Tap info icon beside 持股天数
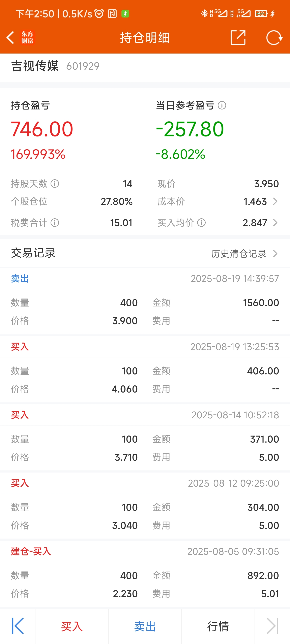The width and height of the screenshot is (290, 644). coord(55,184)
